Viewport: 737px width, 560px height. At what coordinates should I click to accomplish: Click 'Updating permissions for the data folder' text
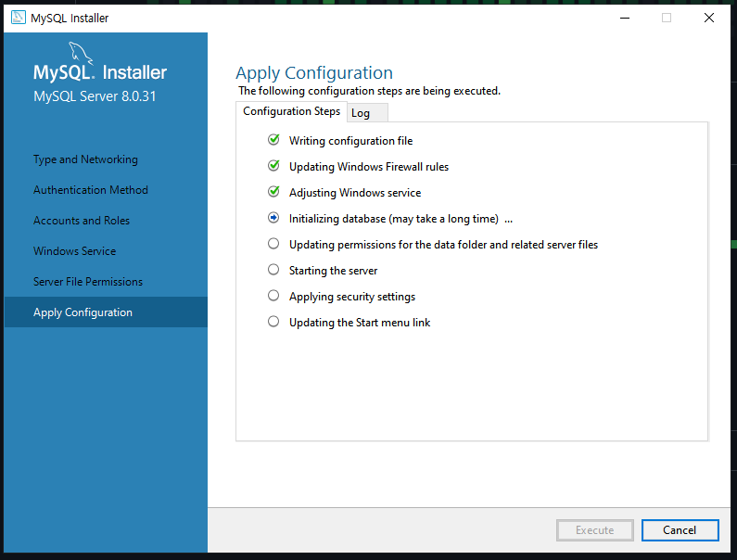tap(443, 245)
